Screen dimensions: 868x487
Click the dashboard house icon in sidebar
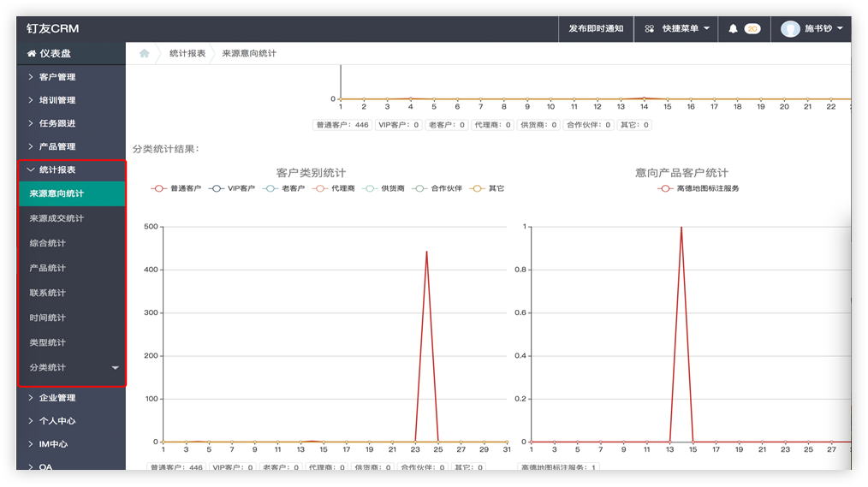click(x=32, y=54)
